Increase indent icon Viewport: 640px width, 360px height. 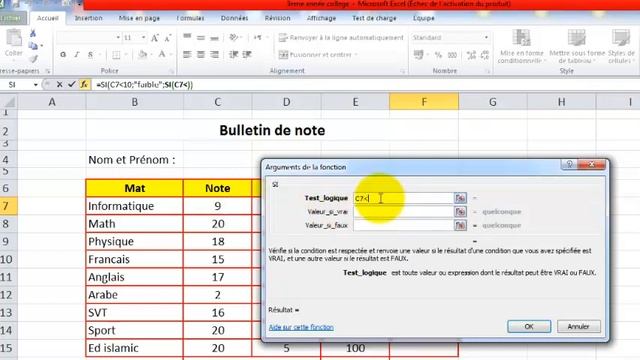coord(247,54)
